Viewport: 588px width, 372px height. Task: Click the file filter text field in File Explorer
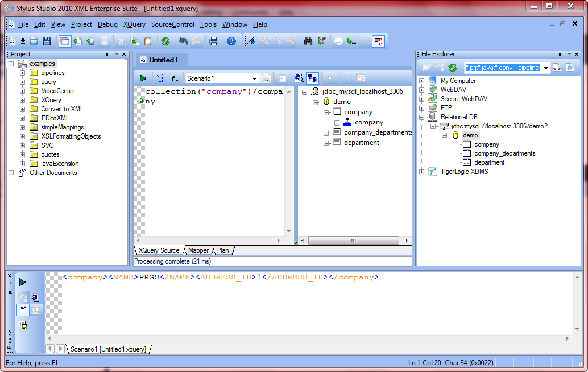pyautogui.click(x=503, y=68)
